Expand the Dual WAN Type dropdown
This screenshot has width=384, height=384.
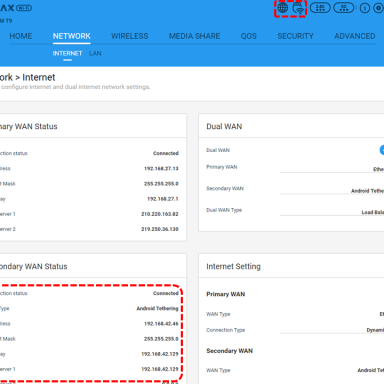coord(332,211)
